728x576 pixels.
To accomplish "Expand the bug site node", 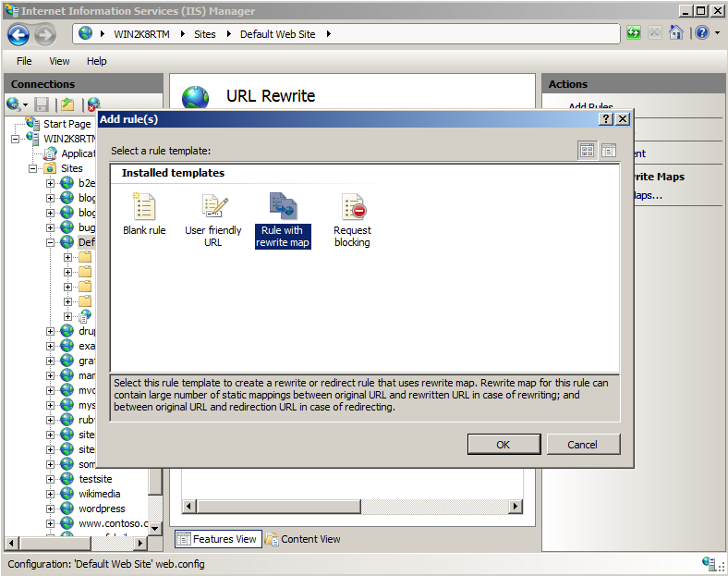I will click(50, 227).
